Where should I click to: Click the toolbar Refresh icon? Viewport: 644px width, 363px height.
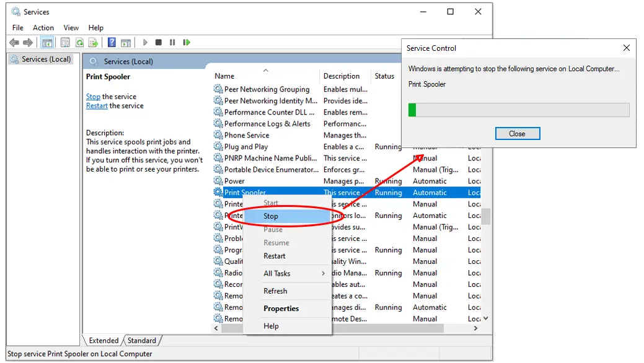[x=79, y=43]
